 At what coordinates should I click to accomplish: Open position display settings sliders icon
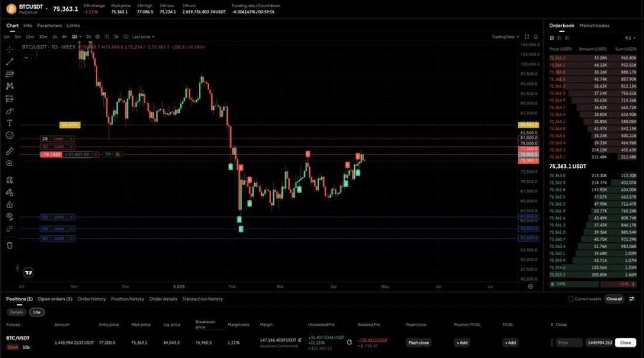(x=632, y=299)
